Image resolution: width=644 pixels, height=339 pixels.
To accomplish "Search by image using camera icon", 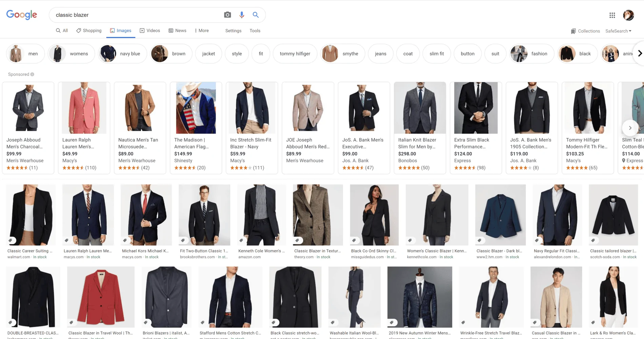I will (x=227, y=15).
